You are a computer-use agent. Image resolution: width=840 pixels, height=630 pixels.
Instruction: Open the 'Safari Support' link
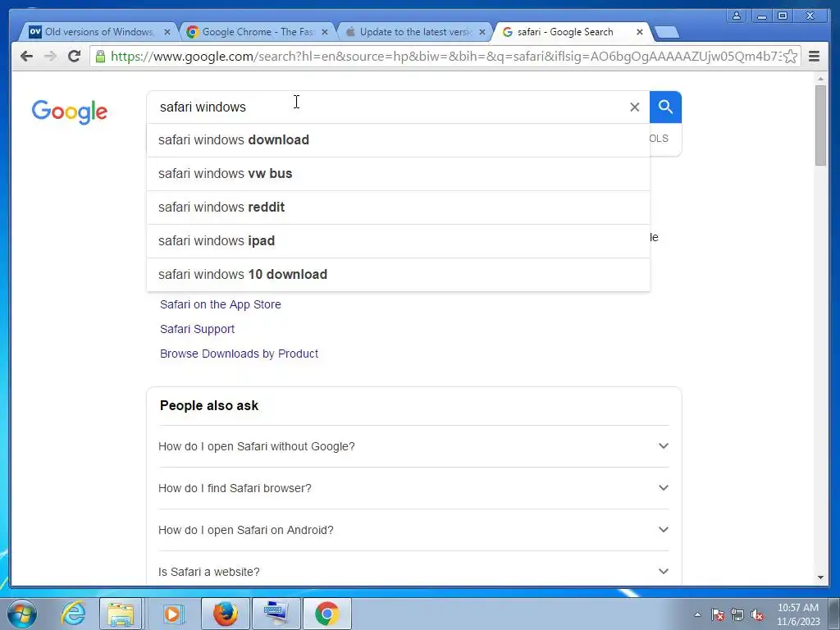pyautogui.click(x=197, y=329)
